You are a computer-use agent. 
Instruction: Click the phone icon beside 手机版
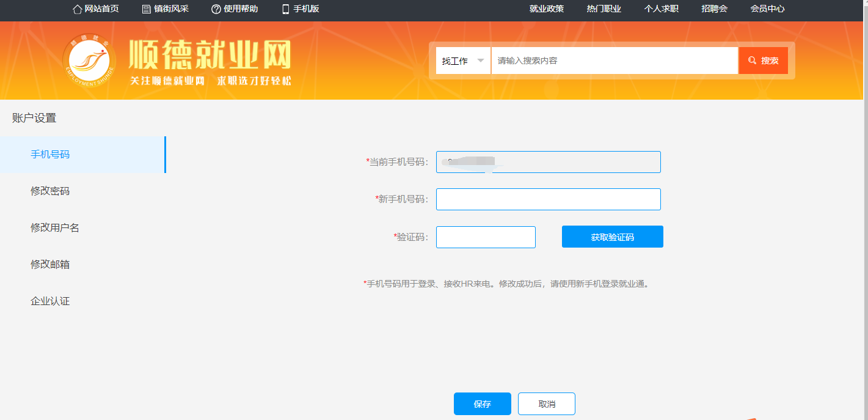pos(285,9)
